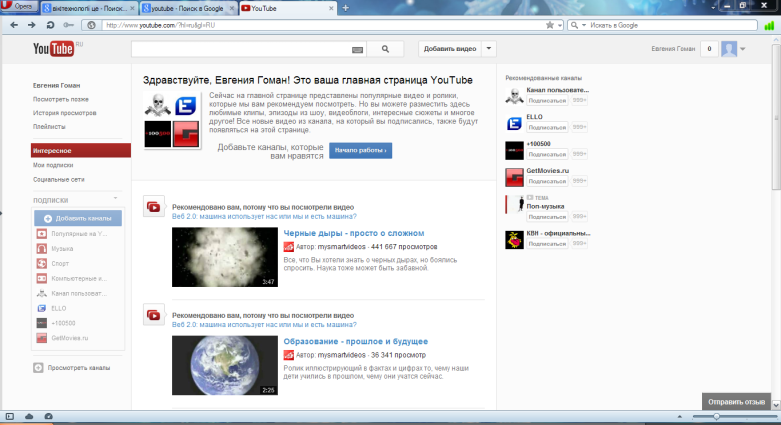Click the page vertical scrollbar
Viewport: 781px width, 425px height.
point(776,118)
